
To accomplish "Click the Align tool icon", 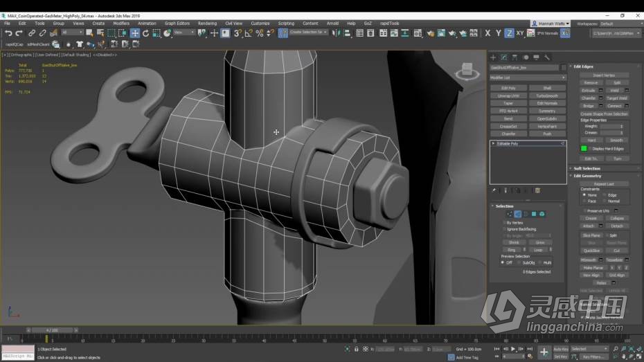I will [x=347, y=33].
